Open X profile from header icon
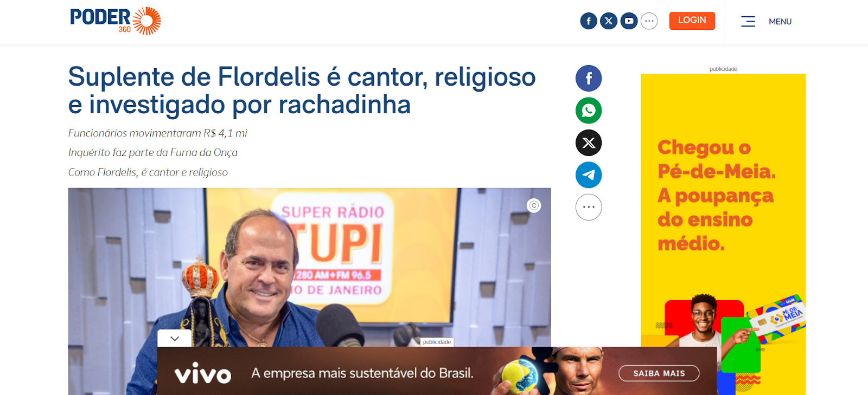Image resolution: width=868 pixels, height=395 pixels. coord(609,21)
